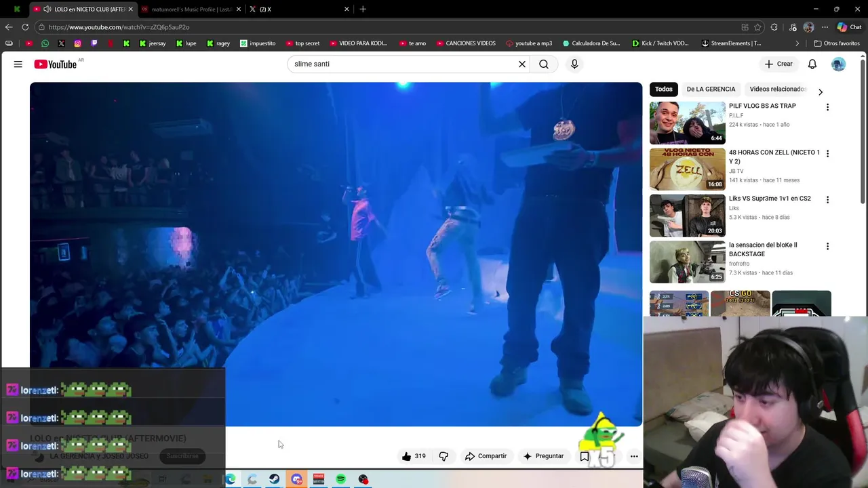Go to the YouTube home logo
This screenshot has width=868, height=488.
click(x=56, y=64)
